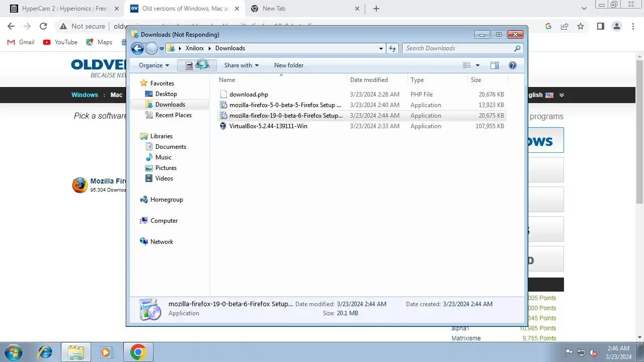
Task: Create a New folder from the toolbar
Action: click(x=289, y=65)
